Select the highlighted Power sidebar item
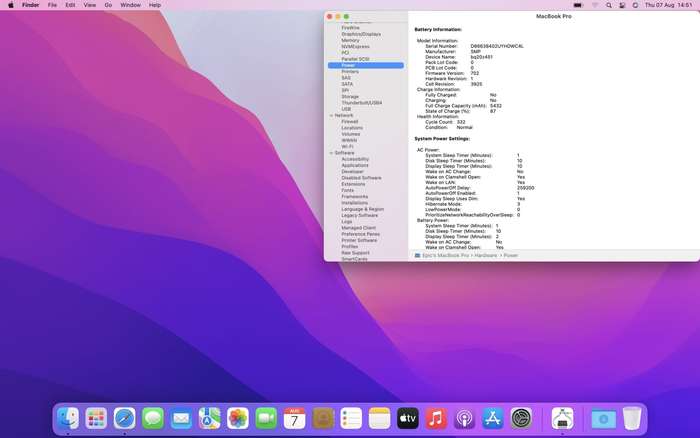Screen dimensions: 700x438 coord(366,65)
